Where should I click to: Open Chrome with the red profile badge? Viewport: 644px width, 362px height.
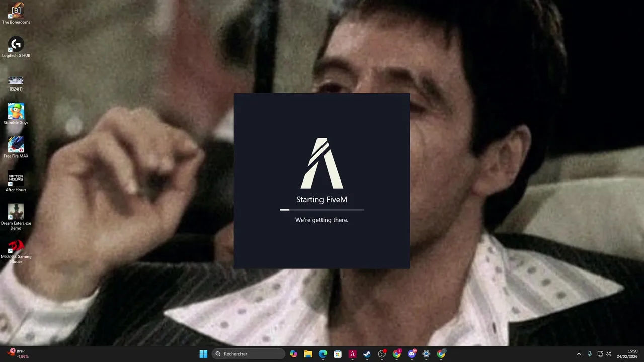pos(397,354)
